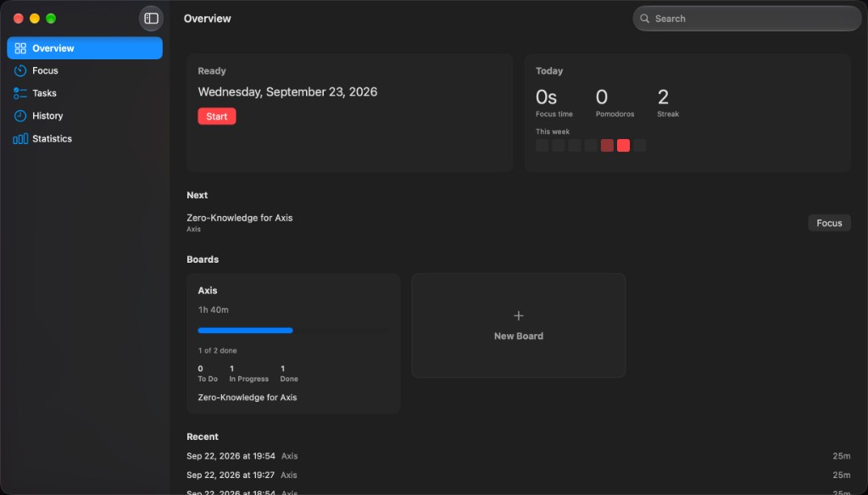Click the 1h 40m duration on Axis card

pyautogui.click(x=213, y=309)
